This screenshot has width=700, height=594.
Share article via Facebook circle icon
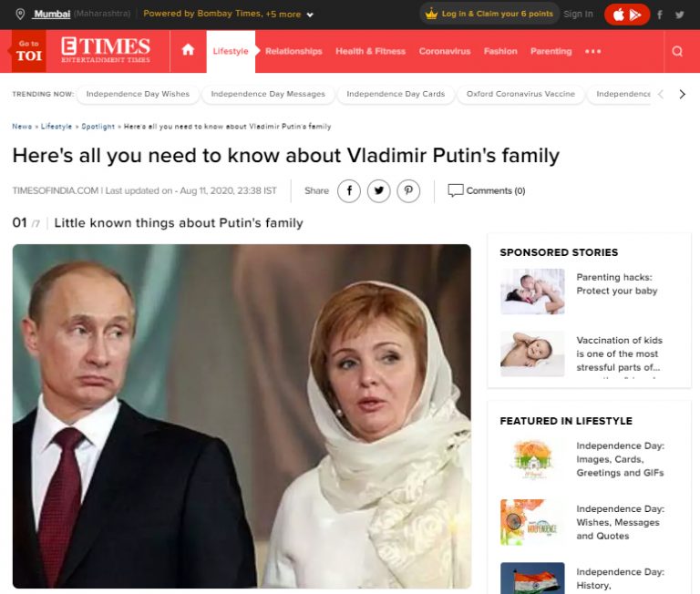click(349, 191)
